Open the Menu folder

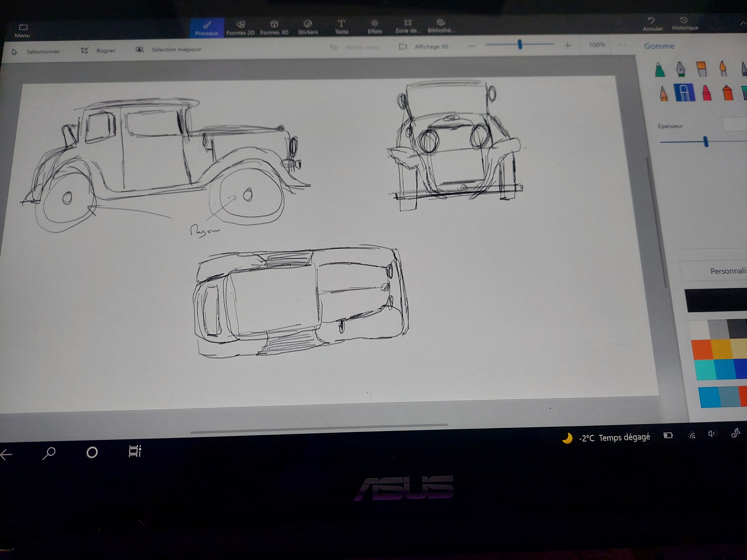click(x=23, y=30)
